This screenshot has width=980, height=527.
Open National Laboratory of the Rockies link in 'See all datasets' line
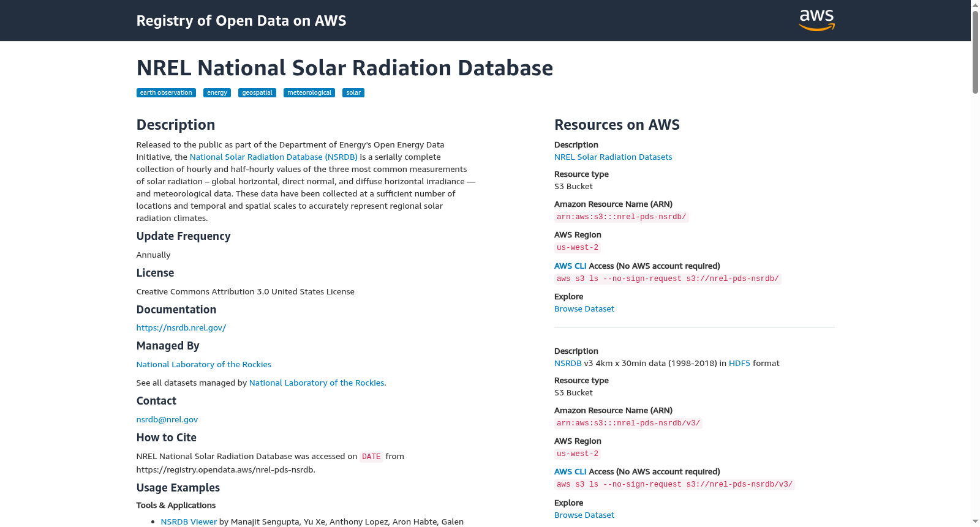click(317, 383)
